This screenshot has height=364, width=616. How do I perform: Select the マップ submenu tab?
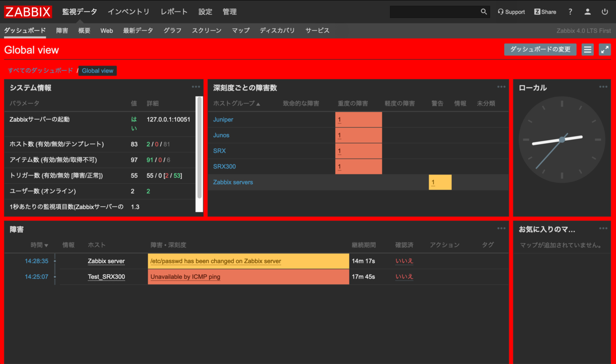(241, 30)
